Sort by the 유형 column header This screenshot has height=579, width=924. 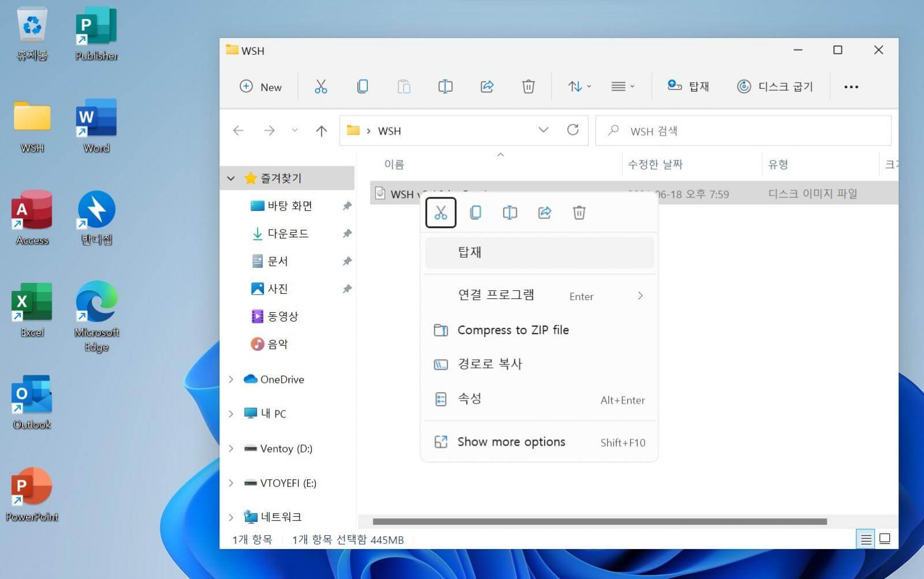[778, 165]
